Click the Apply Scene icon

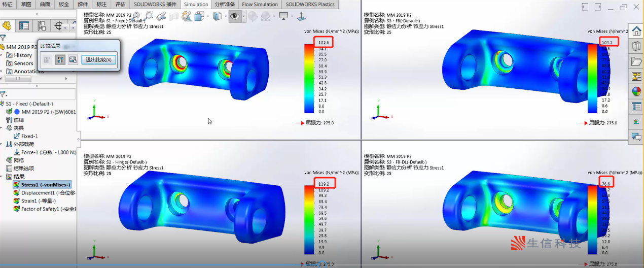click(265, 16)
